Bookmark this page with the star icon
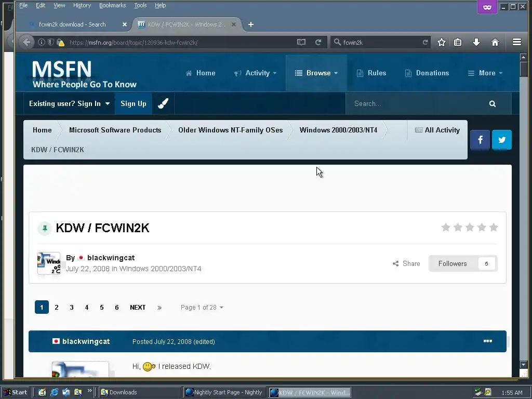The image size is (532, 399). (442, 42)
